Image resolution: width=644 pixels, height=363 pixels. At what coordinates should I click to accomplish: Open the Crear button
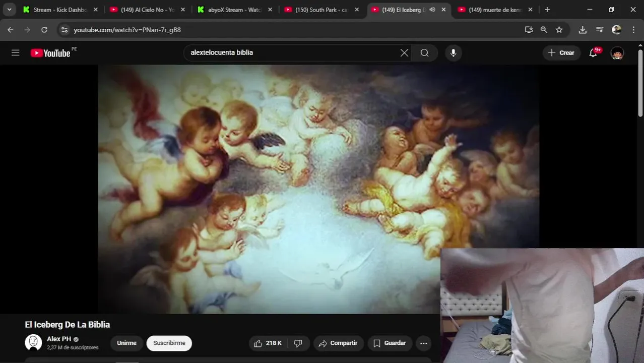point(561,52)
